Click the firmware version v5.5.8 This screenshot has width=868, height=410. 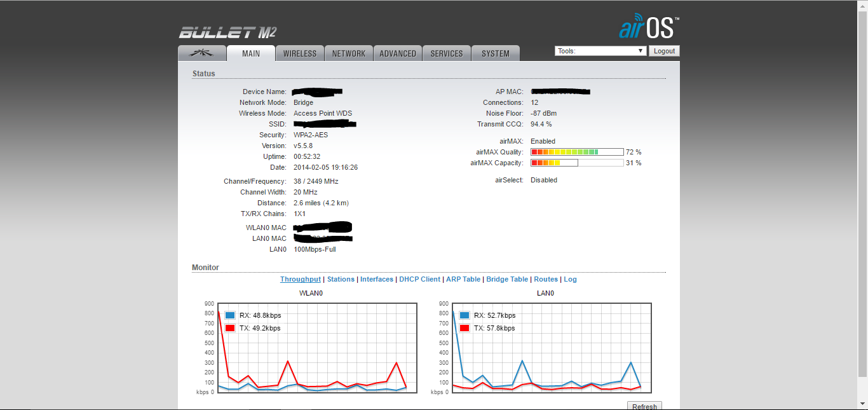[x=303, y=146]
